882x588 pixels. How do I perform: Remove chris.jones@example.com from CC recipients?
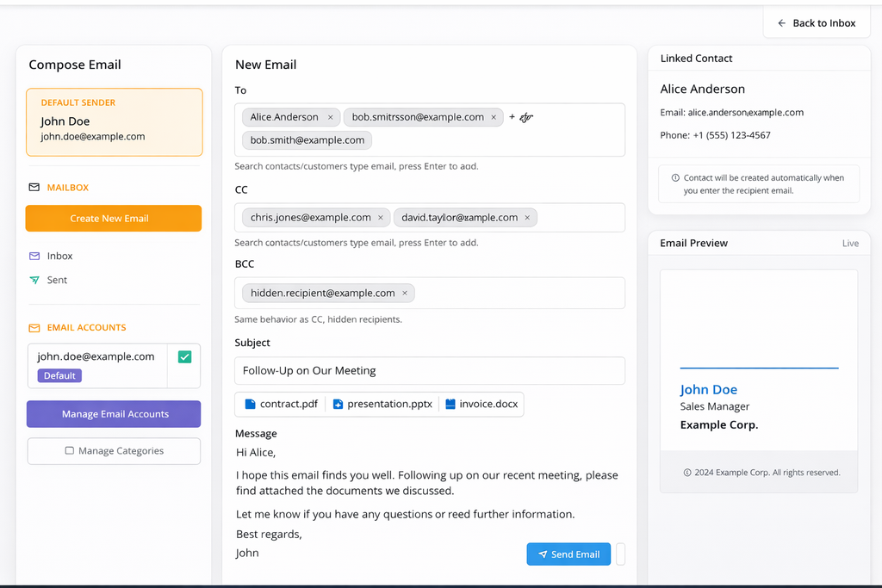pos(380,217)
